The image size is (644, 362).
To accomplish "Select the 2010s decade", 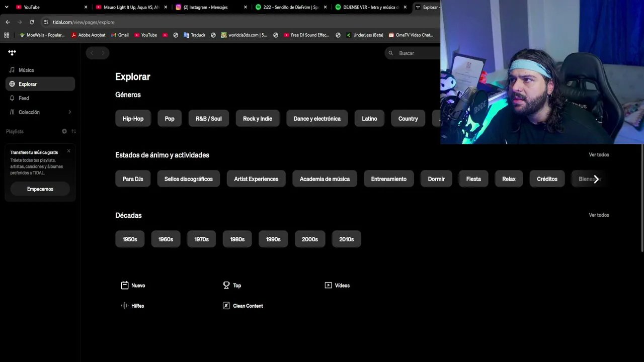I will [x=347, y=239].
